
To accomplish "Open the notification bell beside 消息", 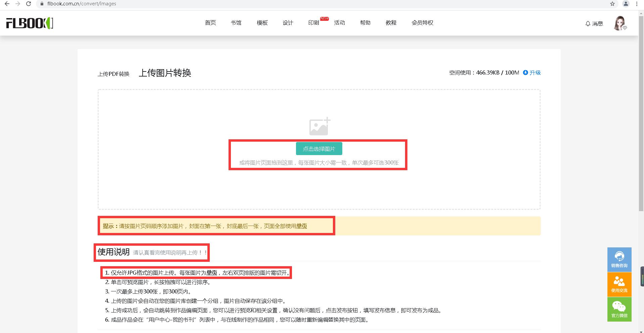I will 587,23.
